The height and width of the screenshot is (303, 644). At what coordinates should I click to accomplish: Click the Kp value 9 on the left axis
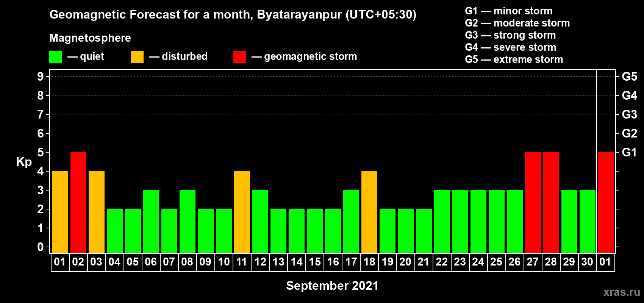coord(41,77)
